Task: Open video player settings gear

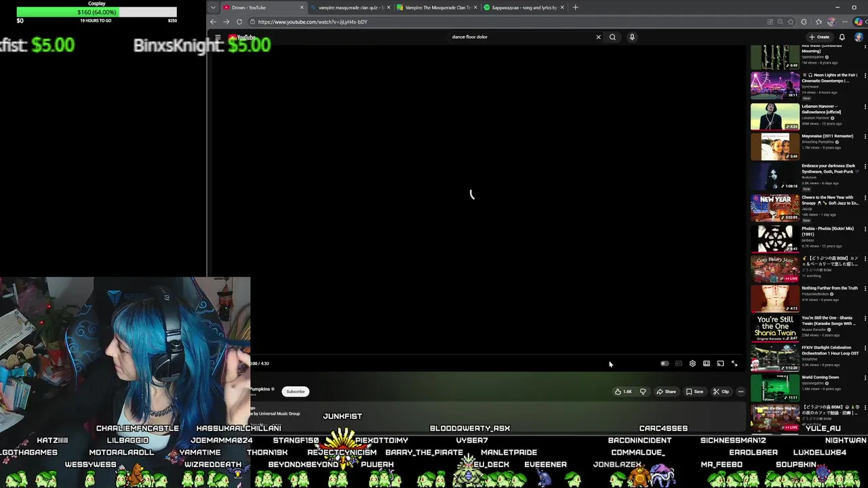Action: click(x=692, y=364)
